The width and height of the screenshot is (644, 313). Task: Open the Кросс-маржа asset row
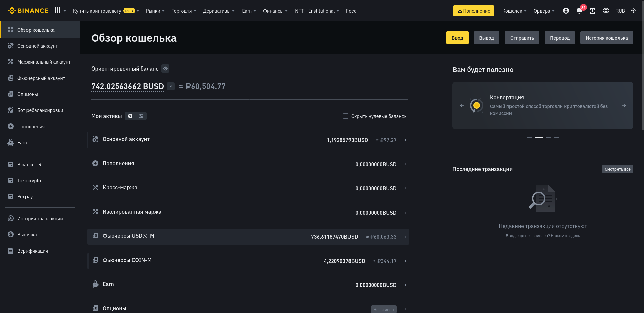tap(248, 188)
